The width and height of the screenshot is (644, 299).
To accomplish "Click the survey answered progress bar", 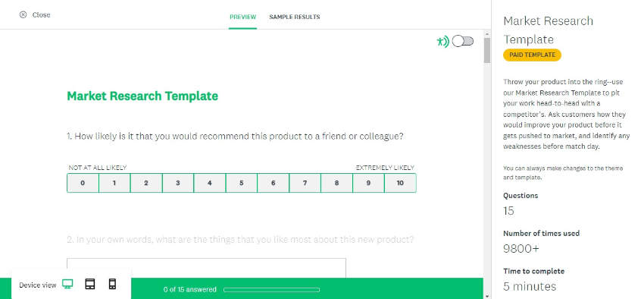I will 272,290.
